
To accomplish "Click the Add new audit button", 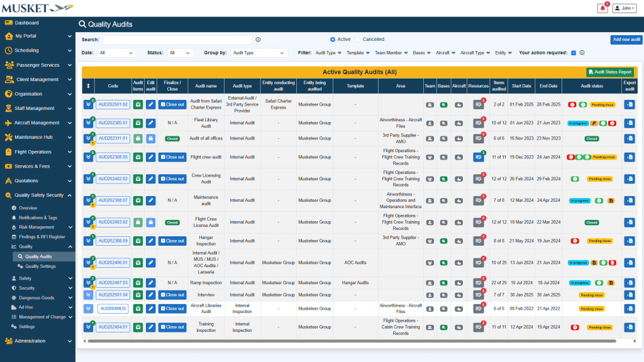I will point(626,40).
